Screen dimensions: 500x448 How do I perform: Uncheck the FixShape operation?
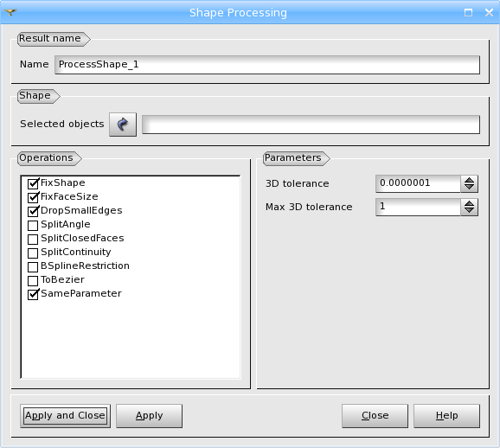pyautogui.click(x=33, y=183)
